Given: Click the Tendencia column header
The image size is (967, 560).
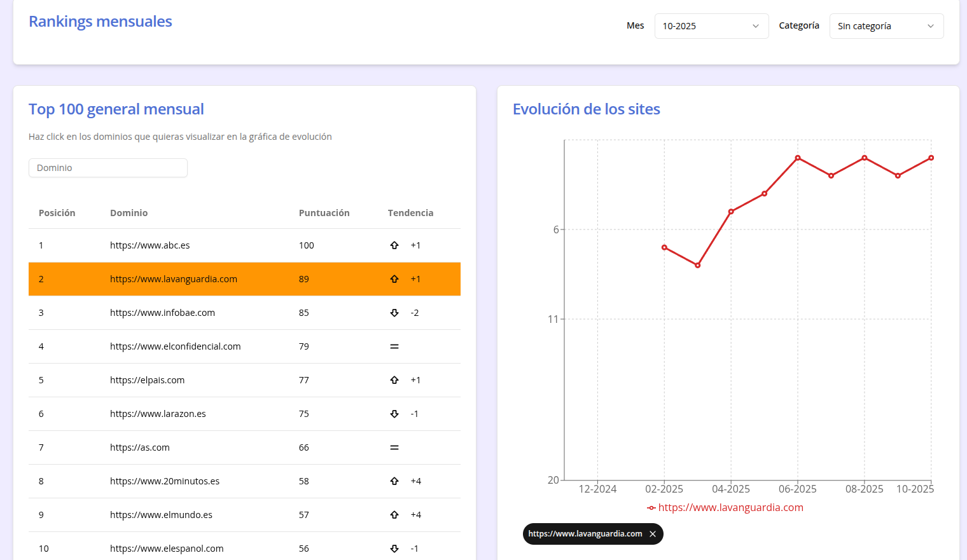Looking at the screenshot, I should (x=410, y=213).
